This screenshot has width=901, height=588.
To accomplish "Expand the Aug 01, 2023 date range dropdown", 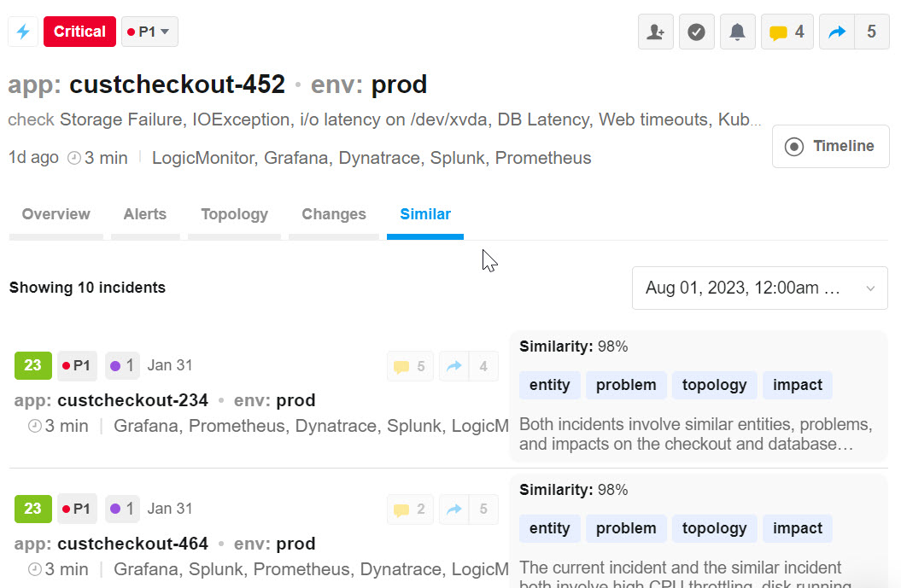I will [x=759, y=288].
